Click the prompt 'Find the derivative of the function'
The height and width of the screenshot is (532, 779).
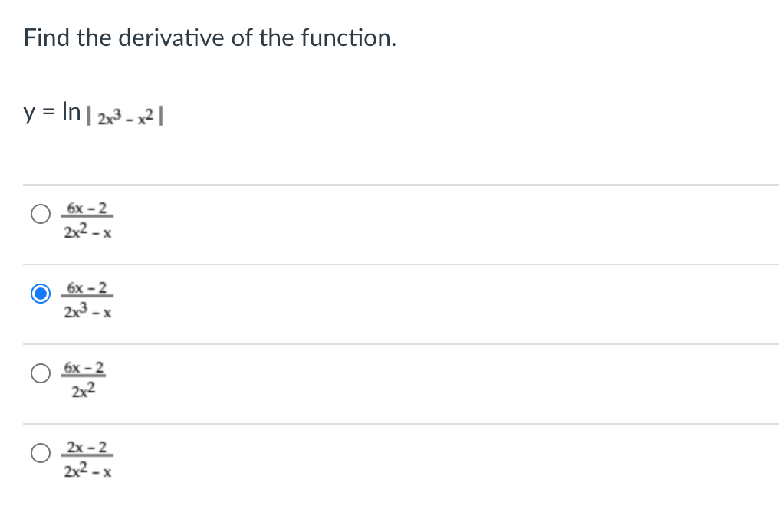point(209,37)
